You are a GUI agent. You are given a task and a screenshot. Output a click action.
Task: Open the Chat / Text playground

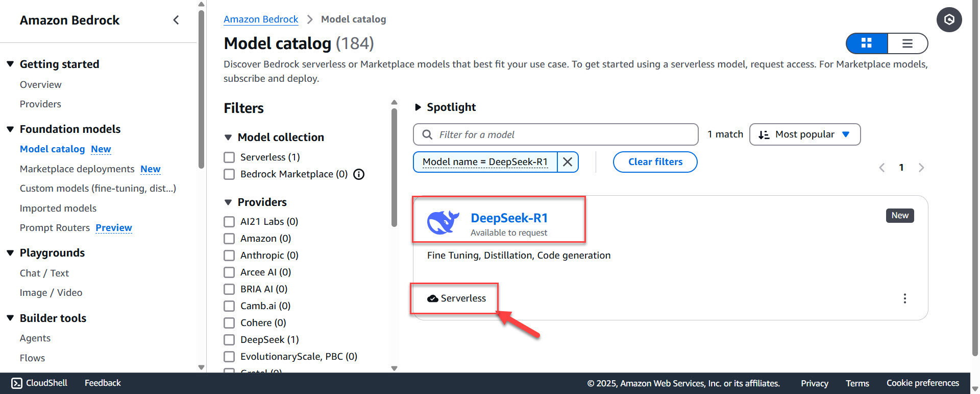coord(44,273)
